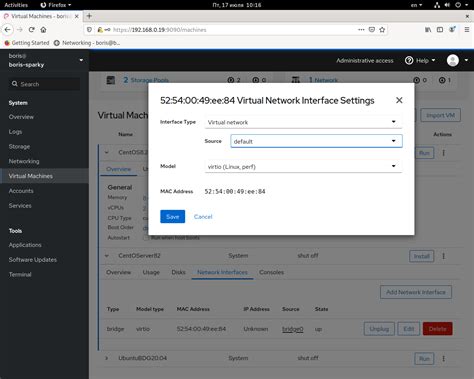Open the Firefox hamburger menu
Image resolution: width=474 pixels, height=379 pixels.
click(x=467, y=30)
